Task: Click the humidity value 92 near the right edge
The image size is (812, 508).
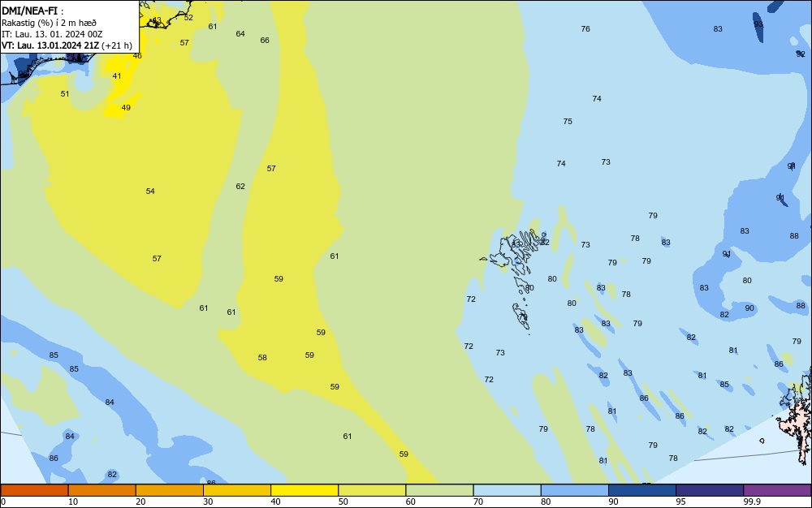Action: click(801, 54)
